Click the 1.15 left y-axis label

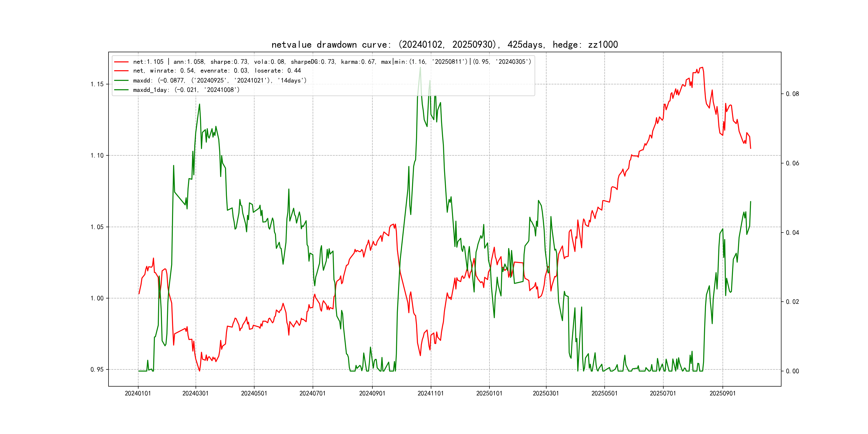click(x=97, y=84)
